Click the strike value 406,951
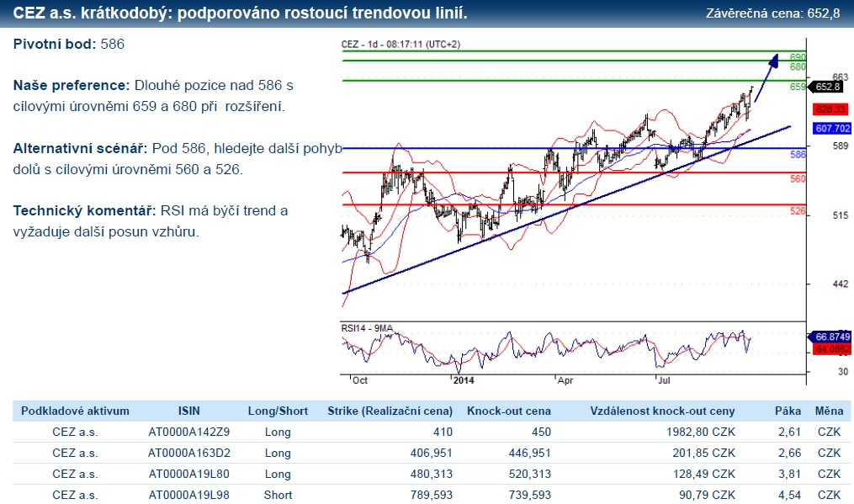 click(432, 454)
